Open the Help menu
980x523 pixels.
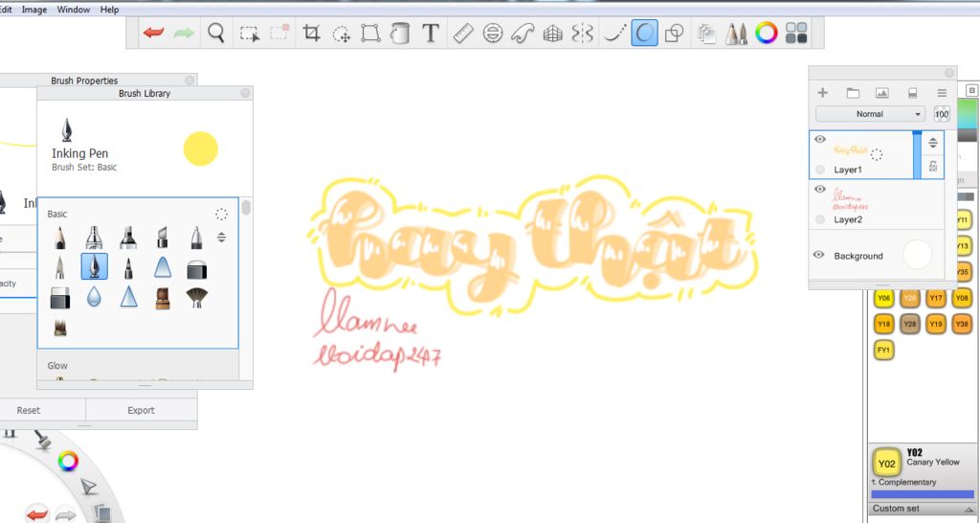109,10
